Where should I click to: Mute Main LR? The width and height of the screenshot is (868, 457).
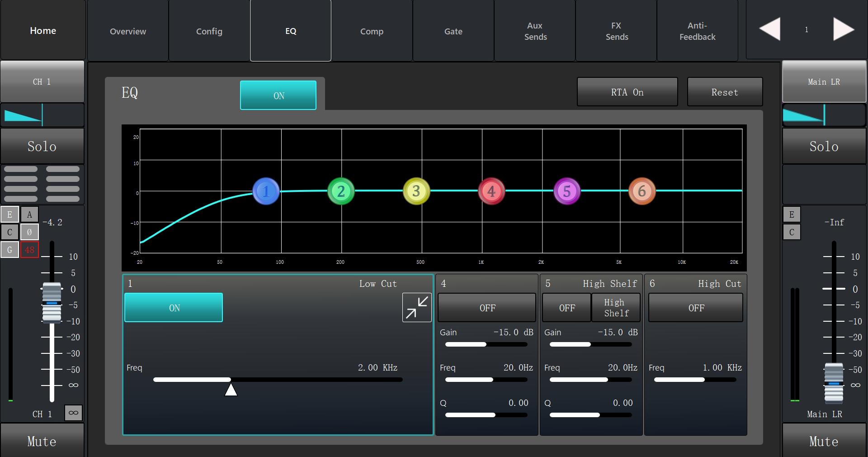(824, 441)
